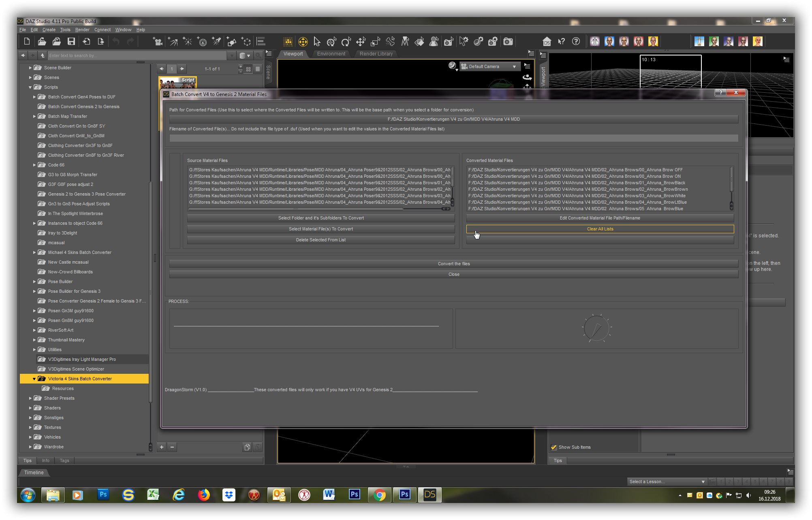This screenshot has width=812, height=520.
Task: Click the Convert the files button
Action: 453,264
